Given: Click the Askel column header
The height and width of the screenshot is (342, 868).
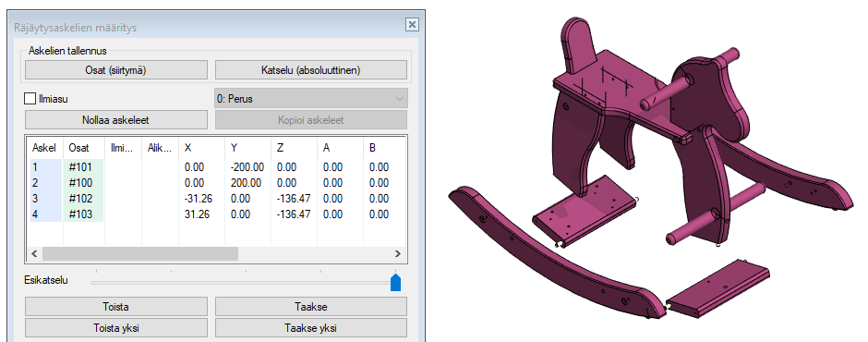Looking at the screenshot, I should (x=45, y=148).
